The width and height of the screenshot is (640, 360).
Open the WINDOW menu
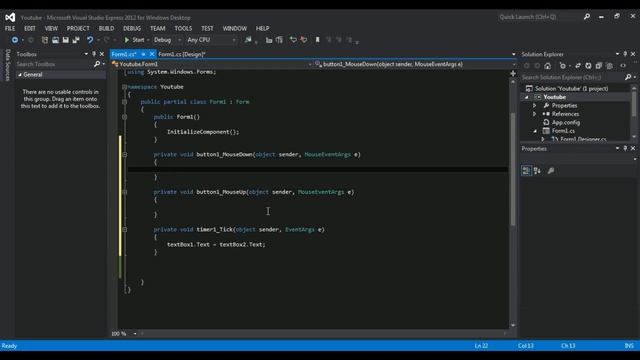click(235, 29)
